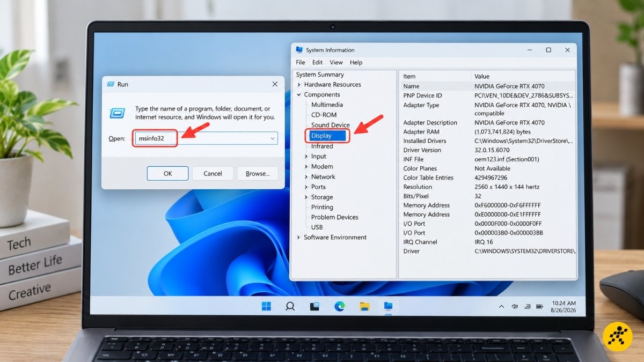Open File Explorer from the taskbar

coord(364,306)
